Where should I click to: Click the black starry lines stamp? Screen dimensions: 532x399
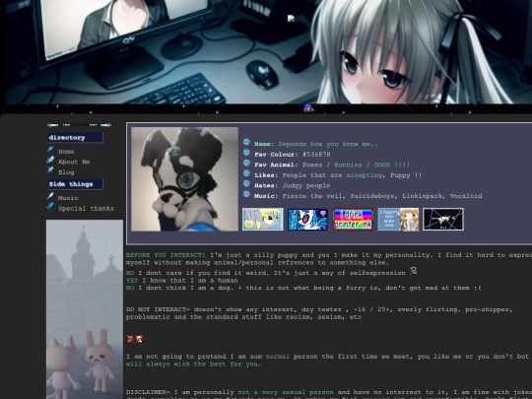(x=443, y=220)
